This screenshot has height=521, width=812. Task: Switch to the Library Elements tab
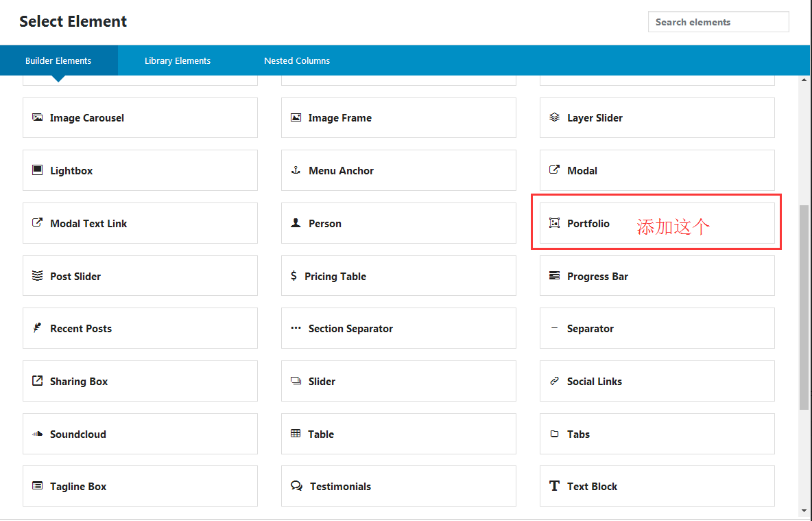(178, 60)
